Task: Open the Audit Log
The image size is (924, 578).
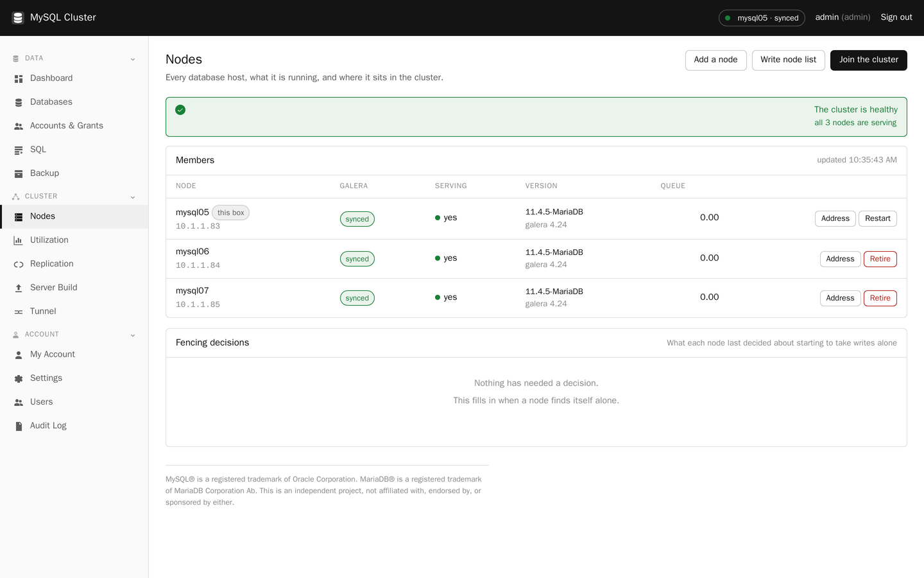Action: [74, 426]
